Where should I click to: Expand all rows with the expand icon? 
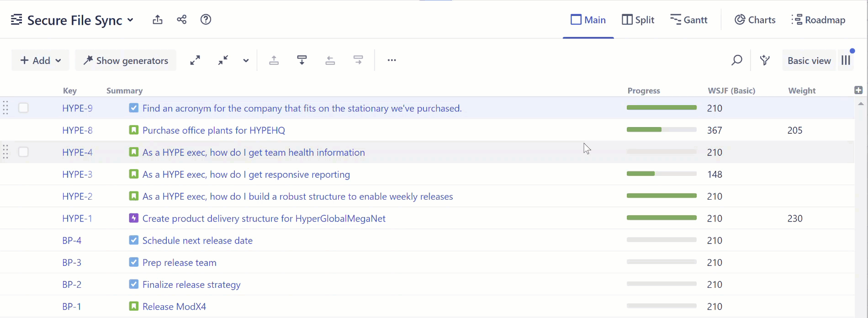tap(195, 60)
